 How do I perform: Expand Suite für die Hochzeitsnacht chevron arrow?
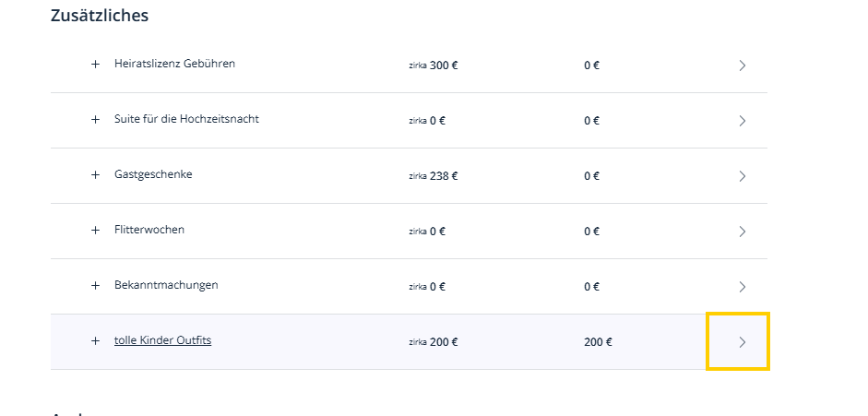[x=743, y=121]
